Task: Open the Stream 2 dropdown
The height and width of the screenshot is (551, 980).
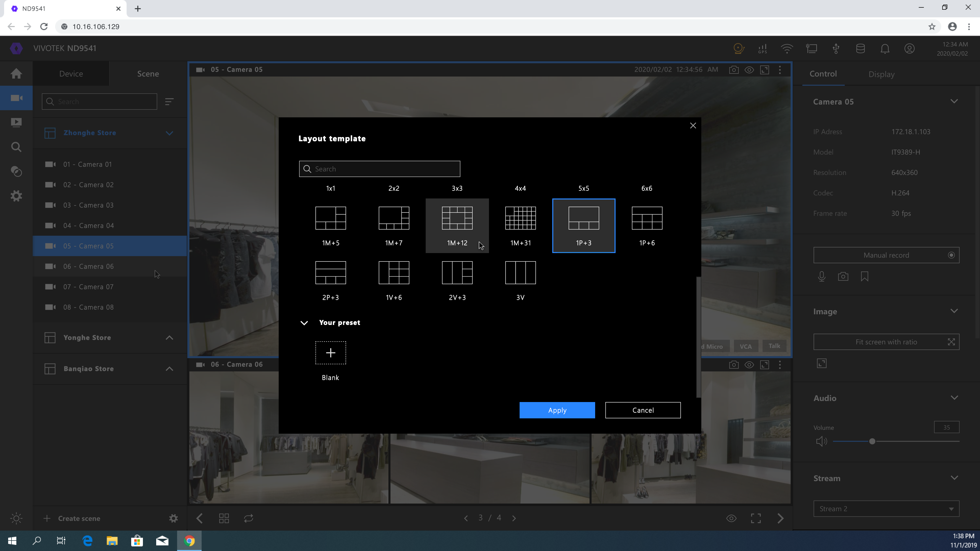Action: tap(886, 509)
